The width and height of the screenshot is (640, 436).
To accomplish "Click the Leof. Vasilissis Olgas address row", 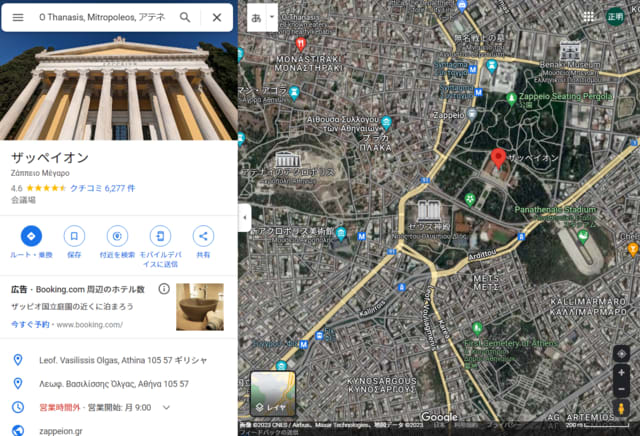I will tap(119, 360).
